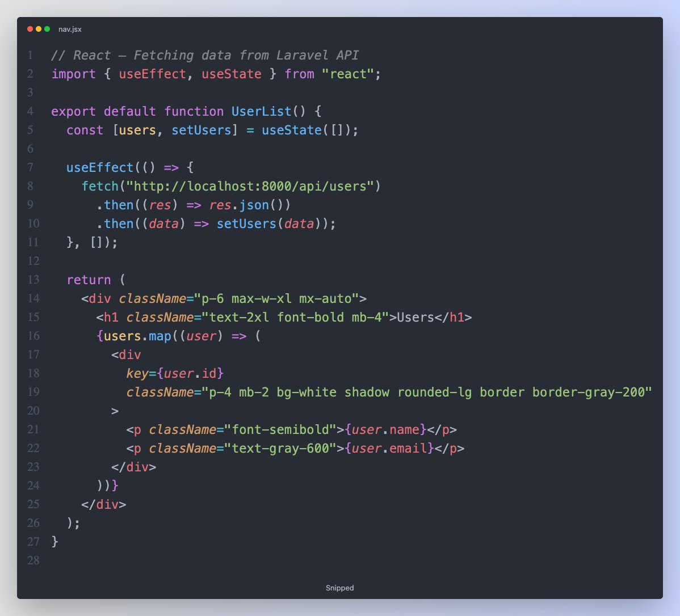Click the green maximize window dot
The width and height of the screenshot is (680, 616).
[47, 29]
